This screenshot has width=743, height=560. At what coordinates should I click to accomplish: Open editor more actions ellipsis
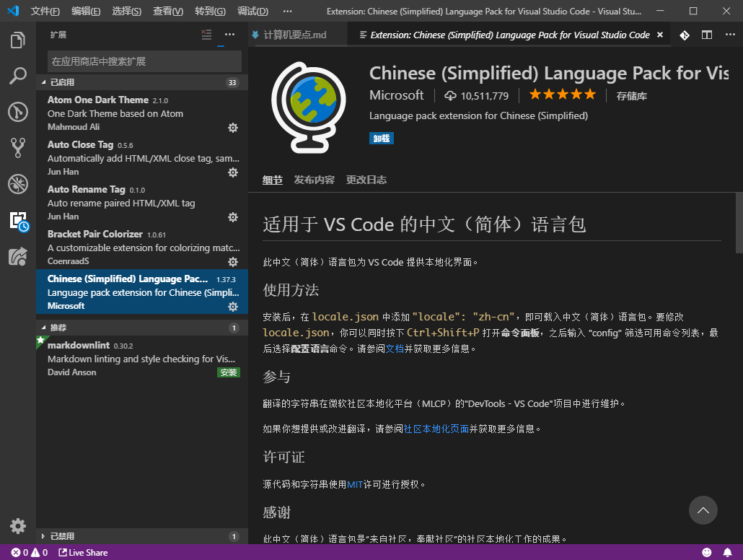[x=730, y=35]
